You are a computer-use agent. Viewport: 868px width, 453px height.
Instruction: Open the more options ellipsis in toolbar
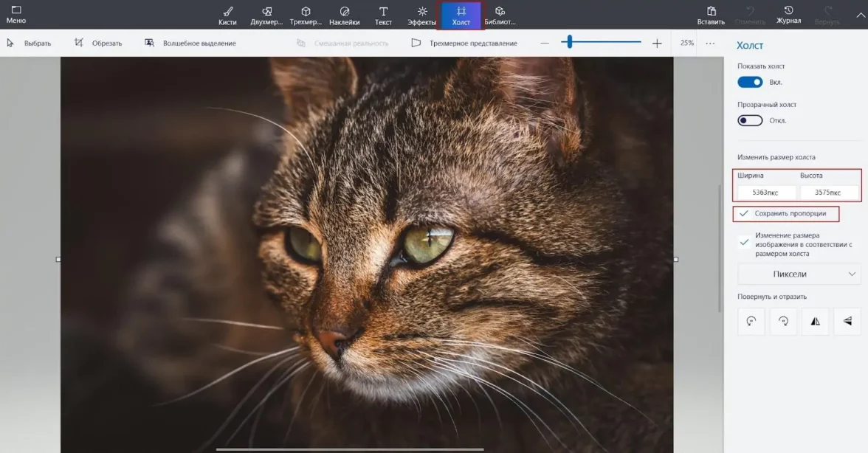pos(710,43)
